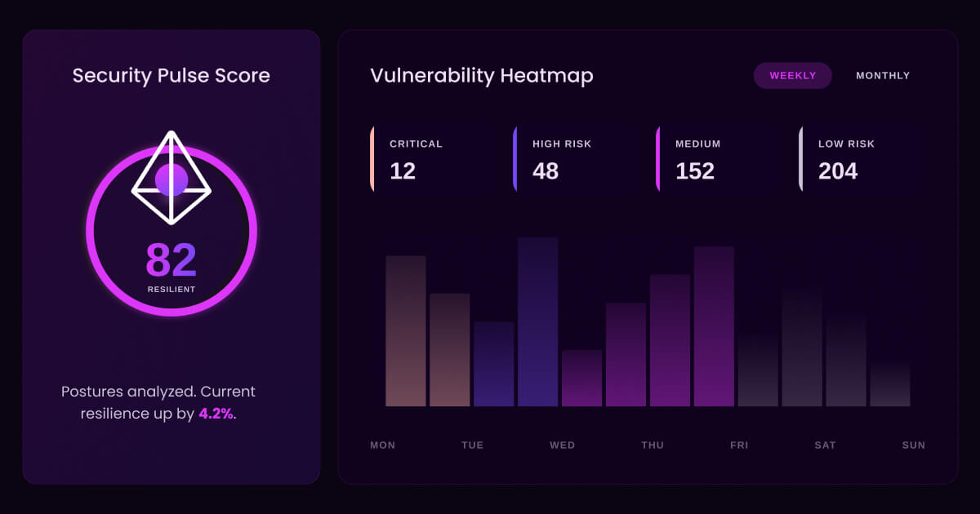Image resolution: width=980 pixels, height=514 pixels.
Task: Click the 4.2% resilience change value
Action: click(216, 414)
